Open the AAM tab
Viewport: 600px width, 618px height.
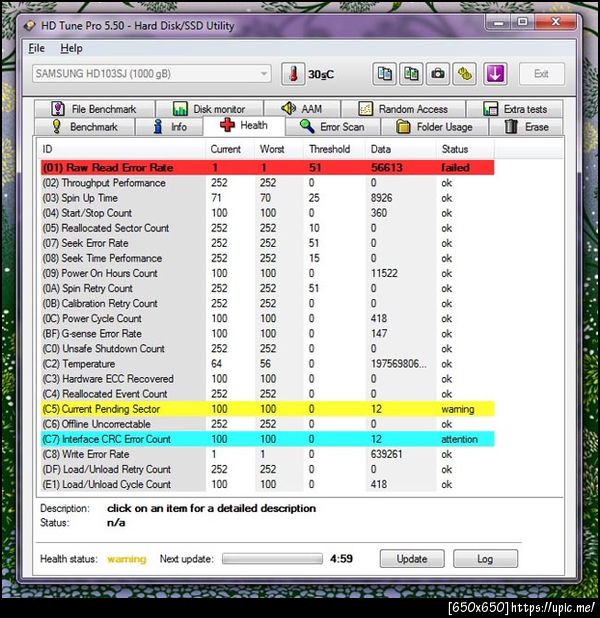point(302,109)
